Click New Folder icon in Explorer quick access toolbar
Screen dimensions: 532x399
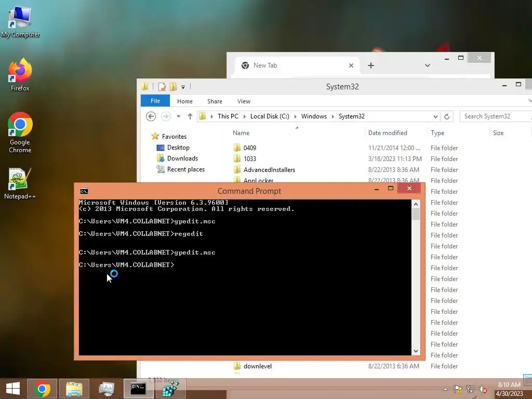click(x=173, y=87)
